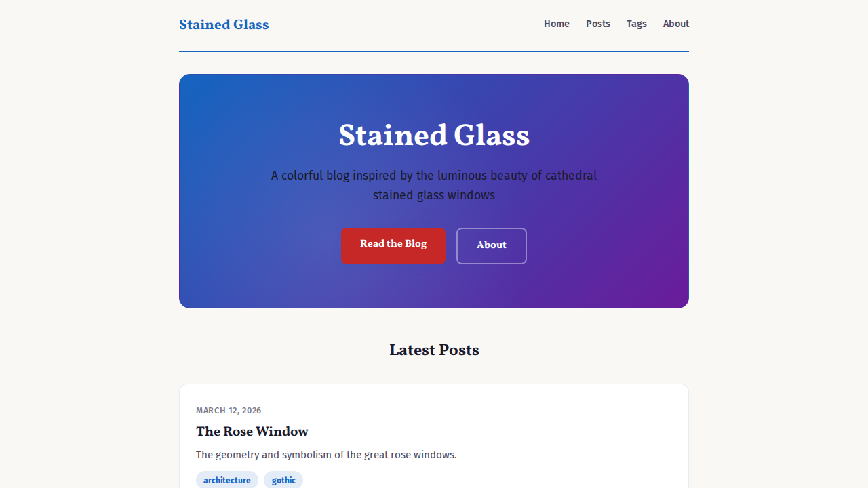Image resolution: width=868 pixels, height=488 pixels.
Task: Click the About button in the hero
Action: click(491, 245)
